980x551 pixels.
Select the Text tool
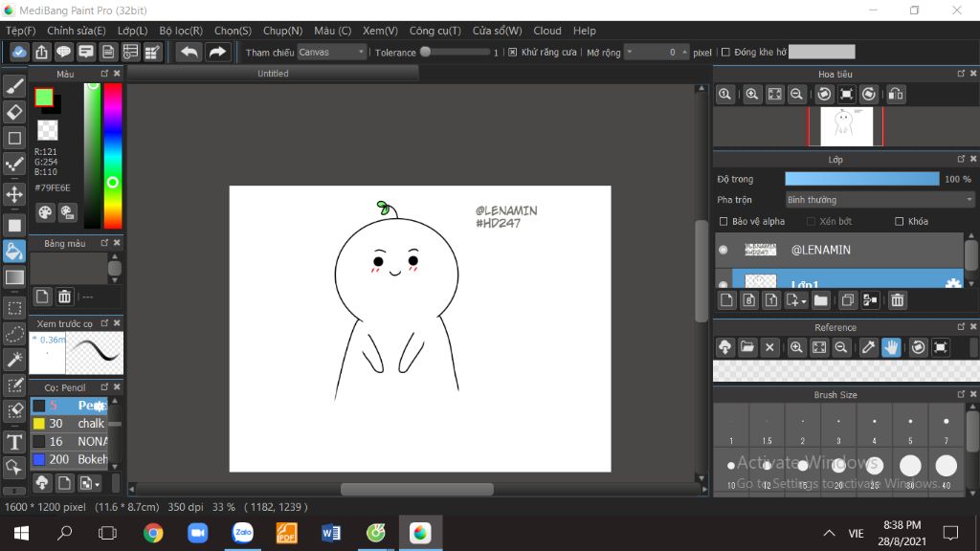tap(14, 442)
